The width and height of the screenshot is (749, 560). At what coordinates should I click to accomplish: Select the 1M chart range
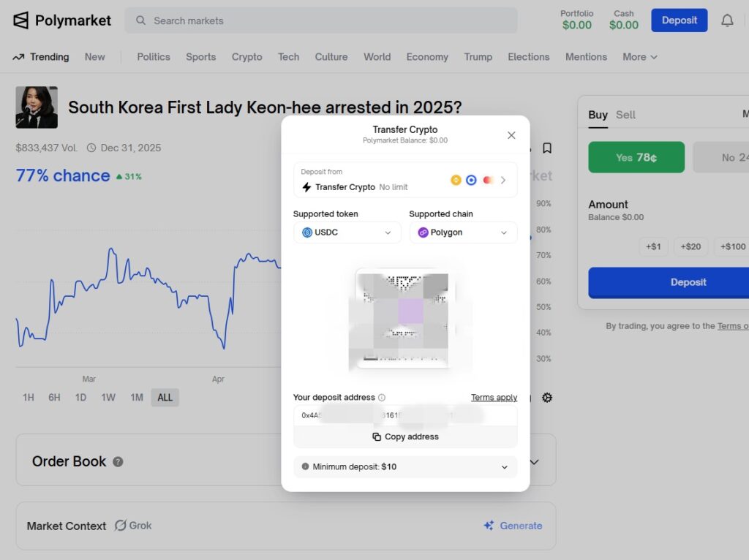coord(137,397)
